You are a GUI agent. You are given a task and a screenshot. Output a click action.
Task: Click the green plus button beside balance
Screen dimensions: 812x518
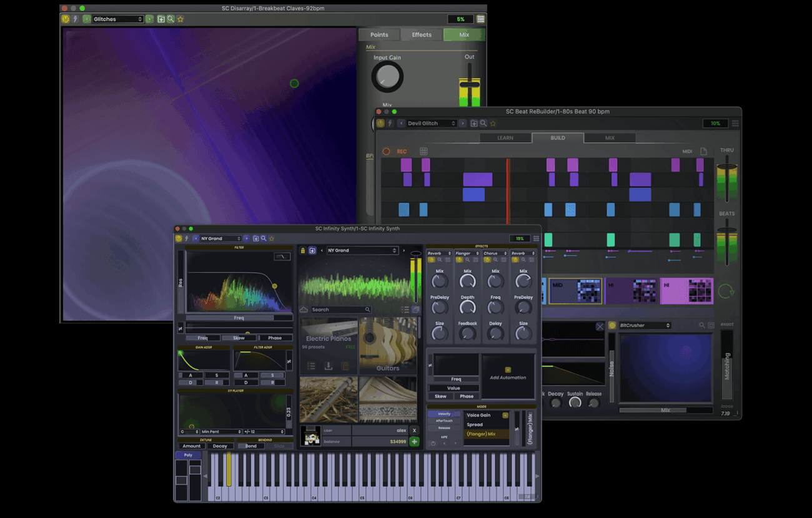pyautogui.click(x=414, y=441)
